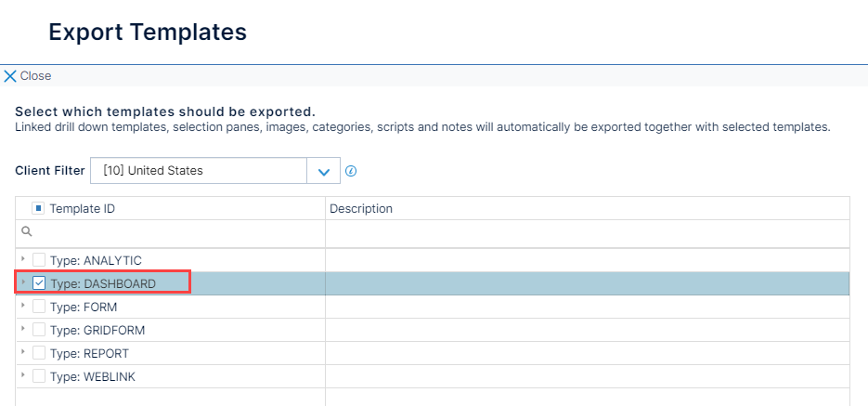
Task: Click the Client Filter United States field
Action: pyautogui.click(x=199, y=171)
